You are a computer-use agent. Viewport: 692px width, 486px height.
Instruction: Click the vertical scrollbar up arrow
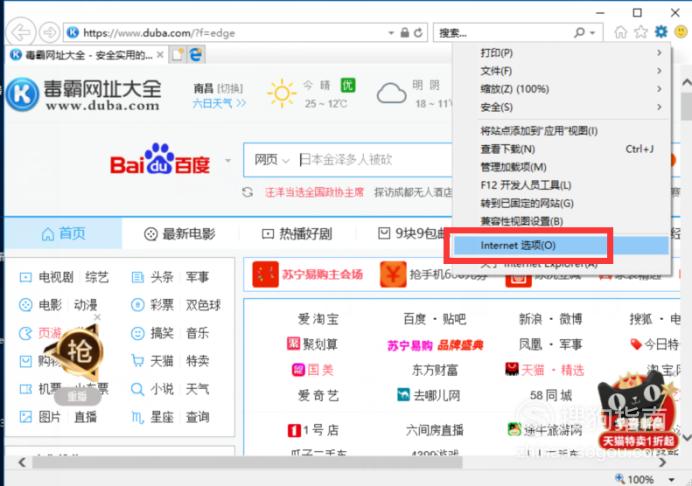tap(686, 83)
